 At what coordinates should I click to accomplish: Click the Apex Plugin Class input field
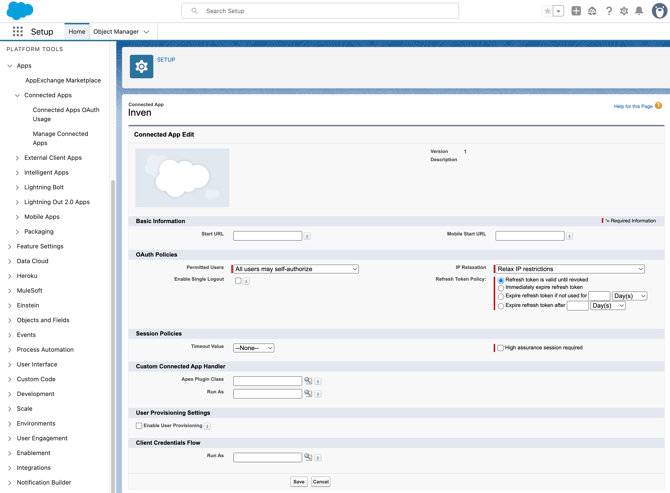(x=267, y=381)
